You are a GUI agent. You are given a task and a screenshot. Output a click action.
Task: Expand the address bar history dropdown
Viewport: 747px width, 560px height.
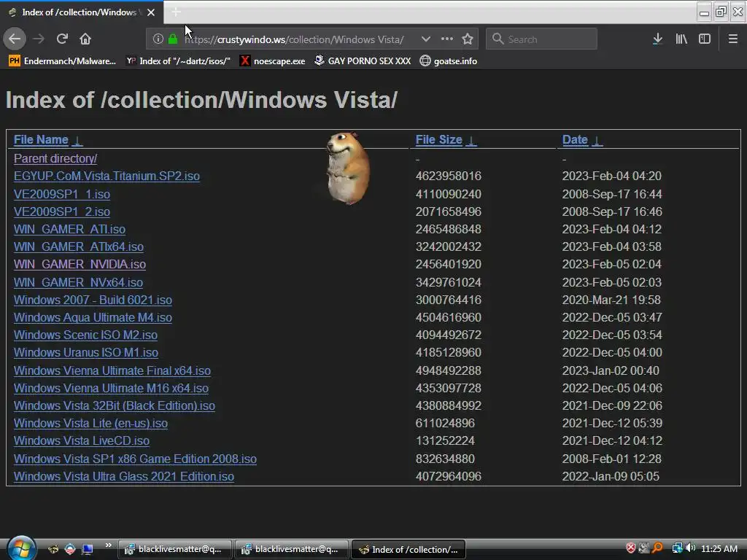click(x=426, y=39)
